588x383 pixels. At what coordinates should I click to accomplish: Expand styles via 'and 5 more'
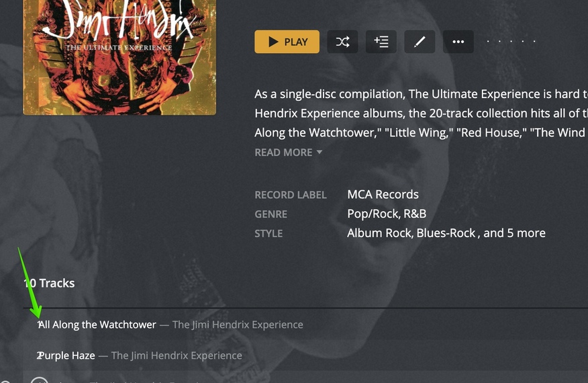(x=514, y=233)
